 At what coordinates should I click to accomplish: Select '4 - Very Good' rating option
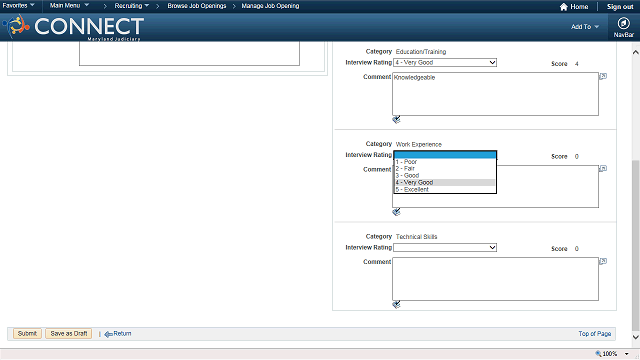pos(444,182)
